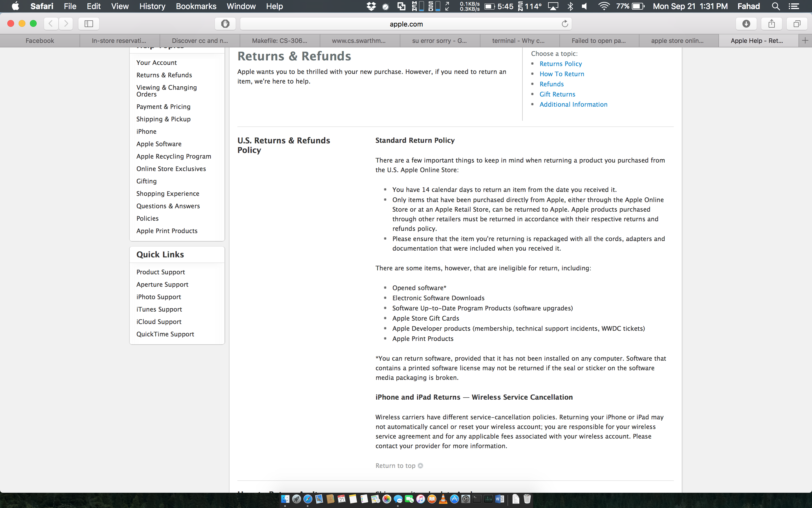The image size is (812, 508).
Task: Switch to the Facebook tab
Action: (40, 41)
